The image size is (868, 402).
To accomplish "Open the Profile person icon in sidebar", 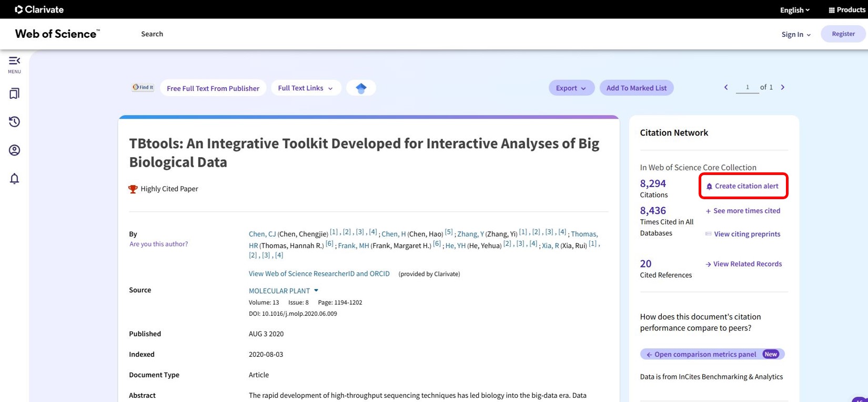I will pos(14,150).
